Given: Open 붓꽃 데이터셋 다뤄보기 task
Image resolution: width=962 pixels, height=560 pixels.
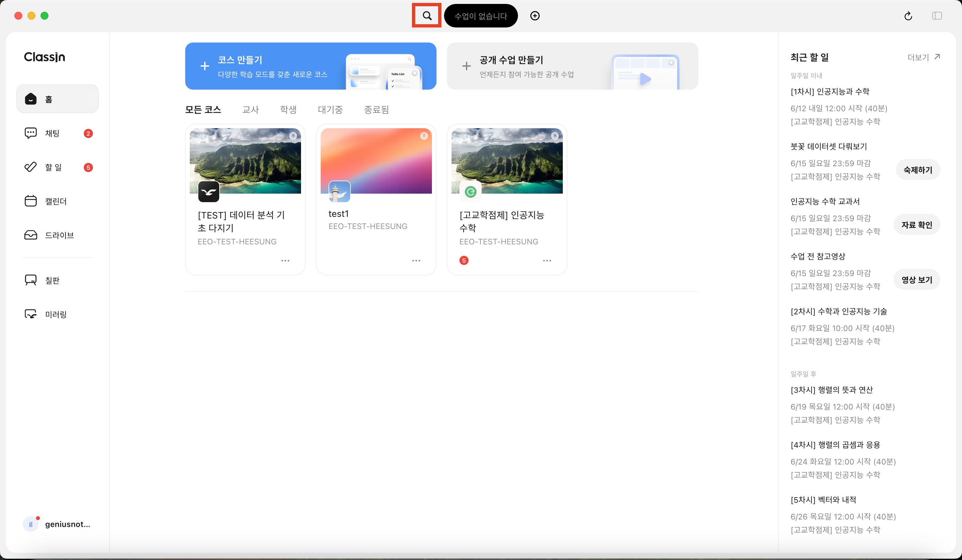Looking at the screenshot, I should (x=828, y=146).
